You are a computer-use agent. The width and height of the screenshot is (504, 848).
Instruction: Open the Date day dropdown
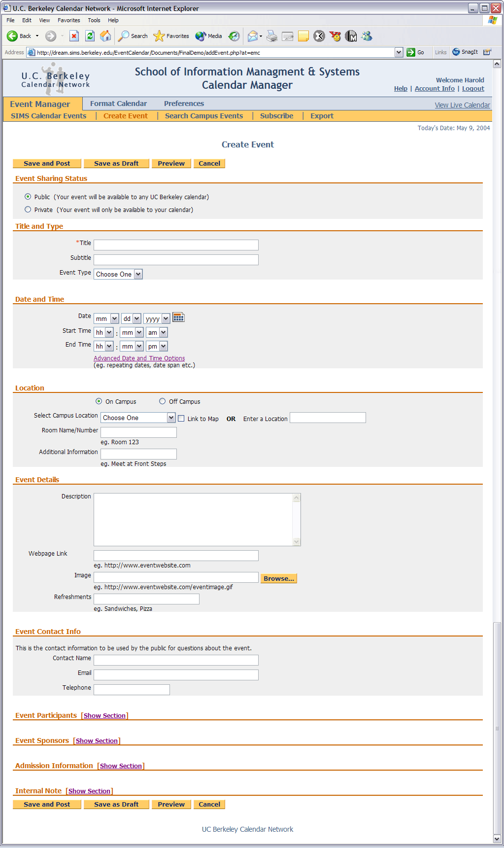click(132, 318)
